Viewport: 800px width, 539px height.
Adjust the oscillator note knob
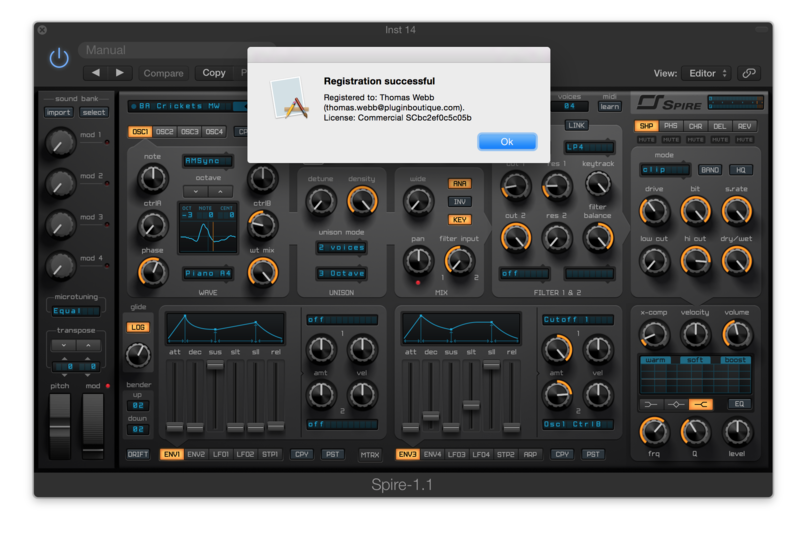click(x=153, y=179)
